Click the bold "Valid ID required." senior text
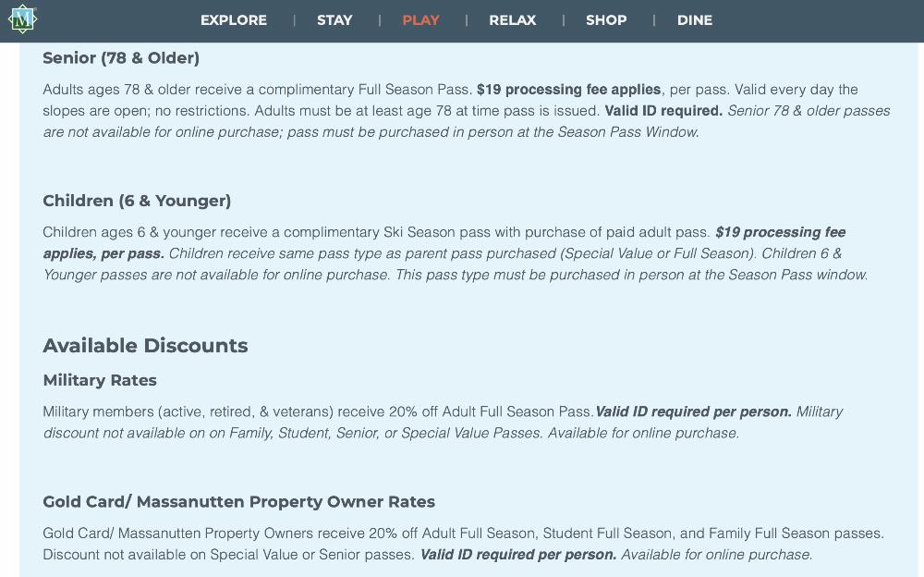Screen dimensions: 924x577 (x=663, y=111)
